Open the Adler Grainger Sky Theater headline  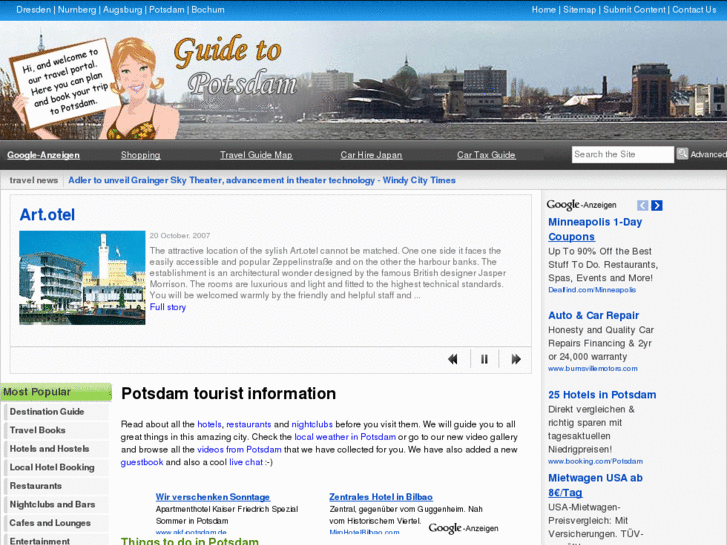pos(262,180)
